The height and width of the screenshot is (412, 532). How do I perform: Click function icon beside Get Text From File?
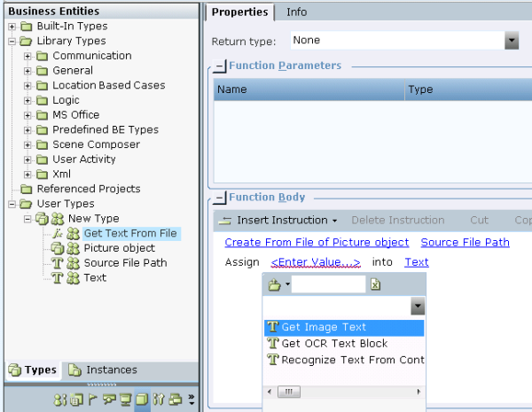tap(58, 233)
